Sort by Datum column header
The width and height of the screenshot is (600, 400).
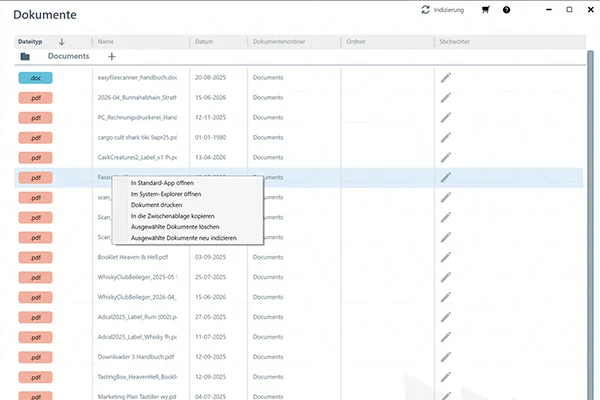coord(204,42)
